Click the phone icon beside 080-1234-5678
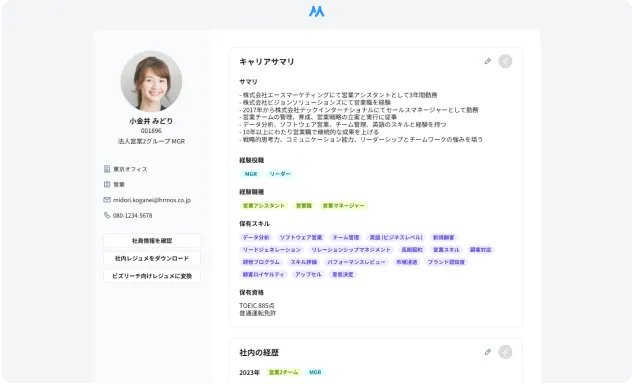The image size is (632, 384). [x=107, y=215]
